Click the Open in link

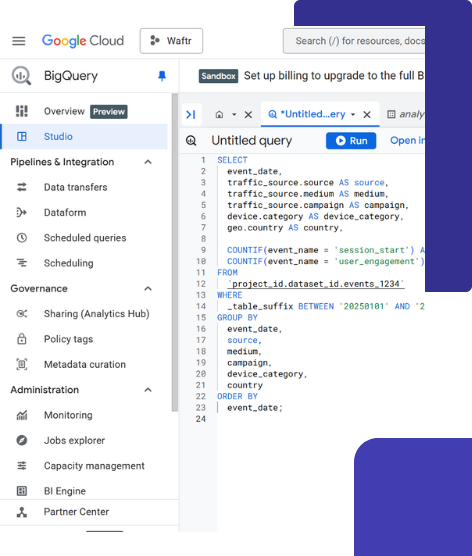pos(407,140)
